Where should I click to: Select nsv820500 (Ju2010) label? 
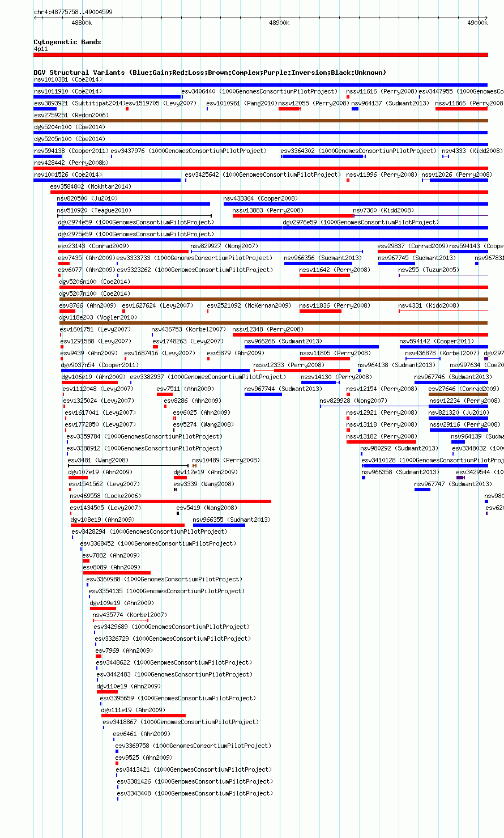tap(87, 199)
